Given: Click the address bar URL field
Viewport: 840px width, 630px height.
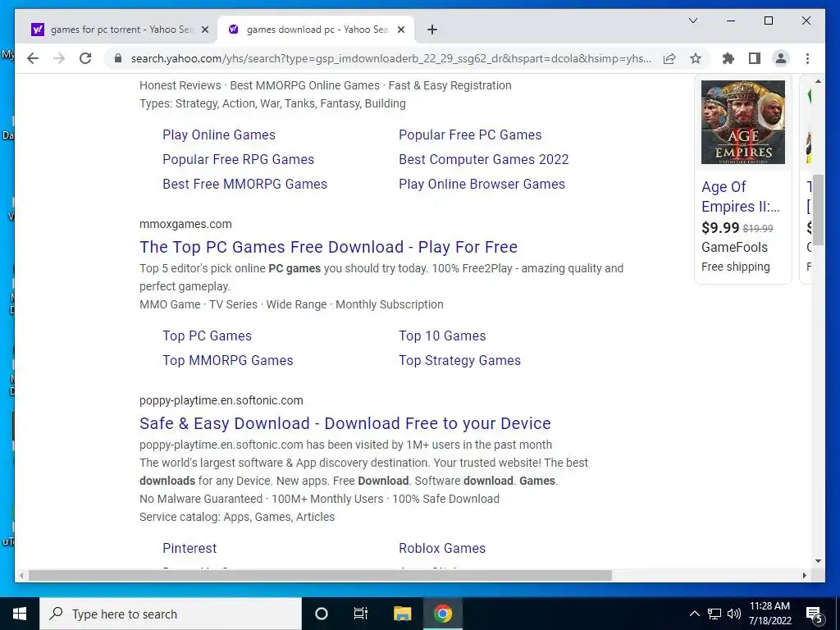Looking at the screenshot, I should (391, 58).
